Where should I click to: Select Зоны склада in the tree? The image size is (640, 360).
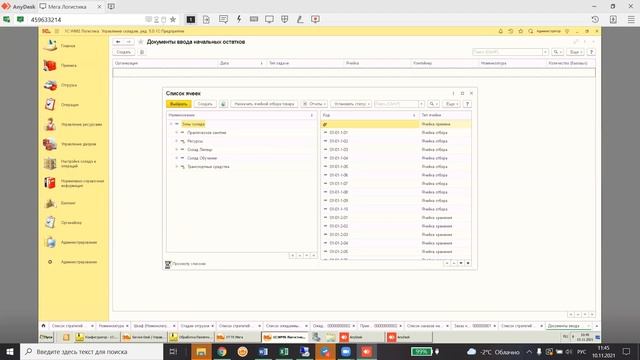[193, 124]
